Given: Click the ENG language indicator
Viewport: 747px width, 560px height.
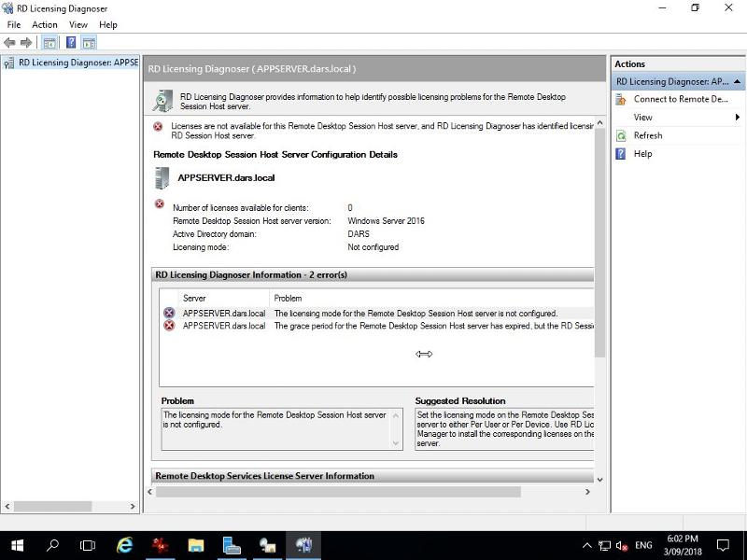Looking at the screenshot, I should pos(643,546).
